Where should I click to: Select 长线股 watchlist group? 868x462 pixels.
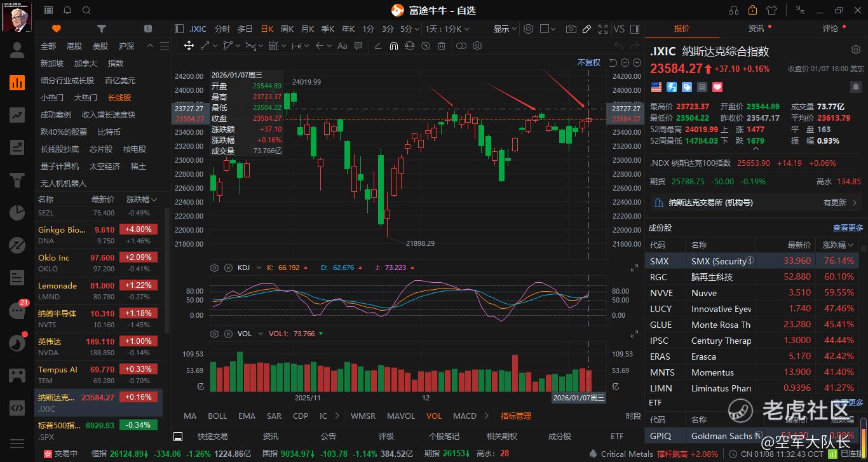(119, 98)
